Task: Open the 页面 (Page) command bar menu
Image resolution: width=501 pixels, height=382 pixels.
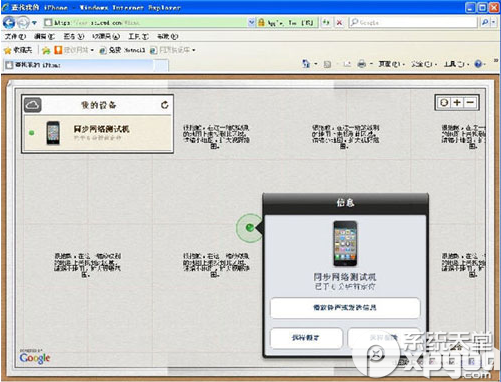Action: coord(391,64)
